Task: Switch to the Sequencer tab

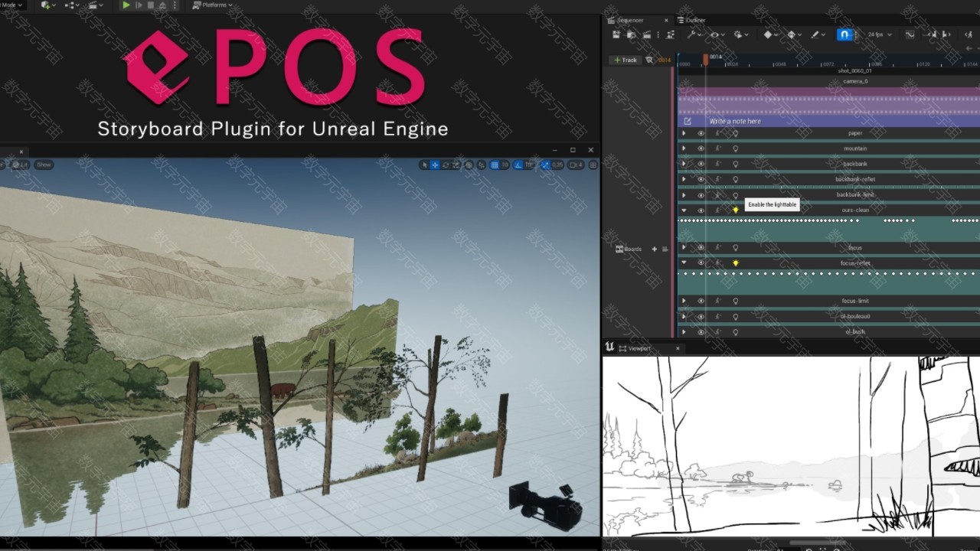Action: [x=629, y=20]
